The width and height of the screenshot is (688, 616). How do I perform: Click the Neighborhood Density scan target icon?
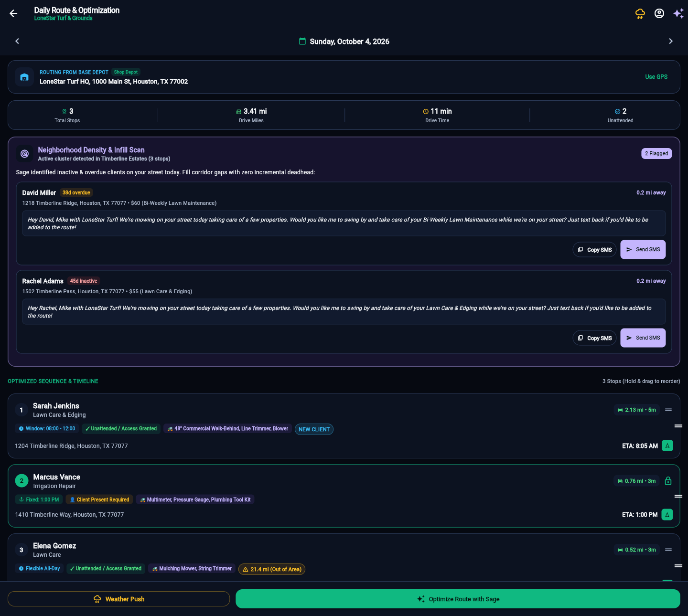tap(24, 154)
